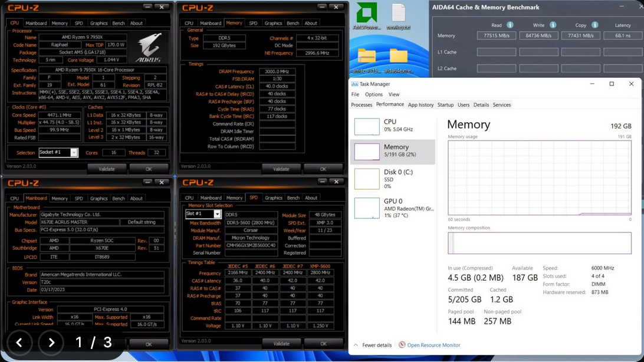Image resolution: width=644 pixels, height=362 pixels.
Task: Switch to Processes tab in Task Manager
Action: click(362, 105)
